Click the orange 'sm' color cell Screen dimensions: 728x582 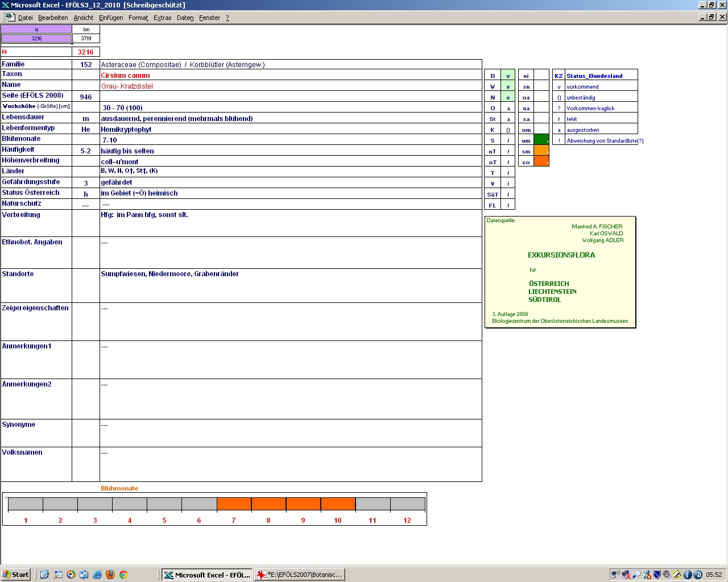541,151
